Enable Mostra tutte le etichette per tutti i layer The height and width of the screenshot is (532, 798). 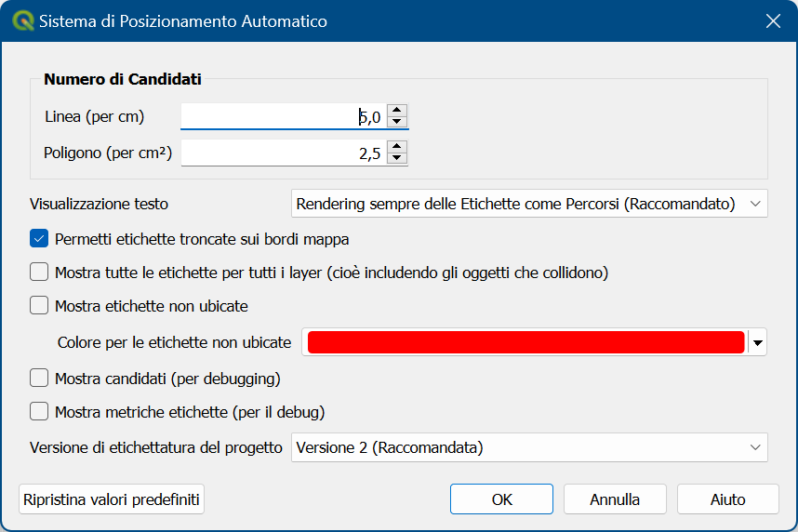[x=39, y=273]
